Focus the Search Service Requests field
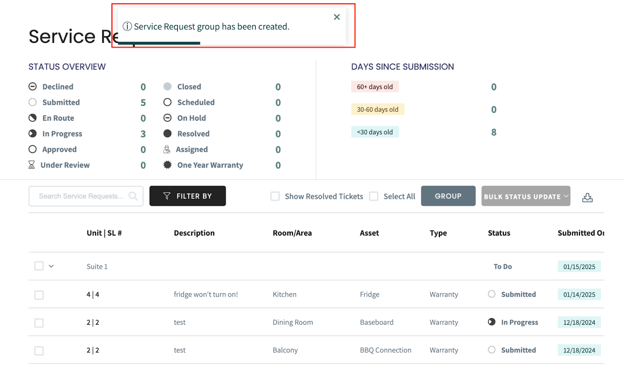This screenshot has width=624, height=371. pos(86,196)
